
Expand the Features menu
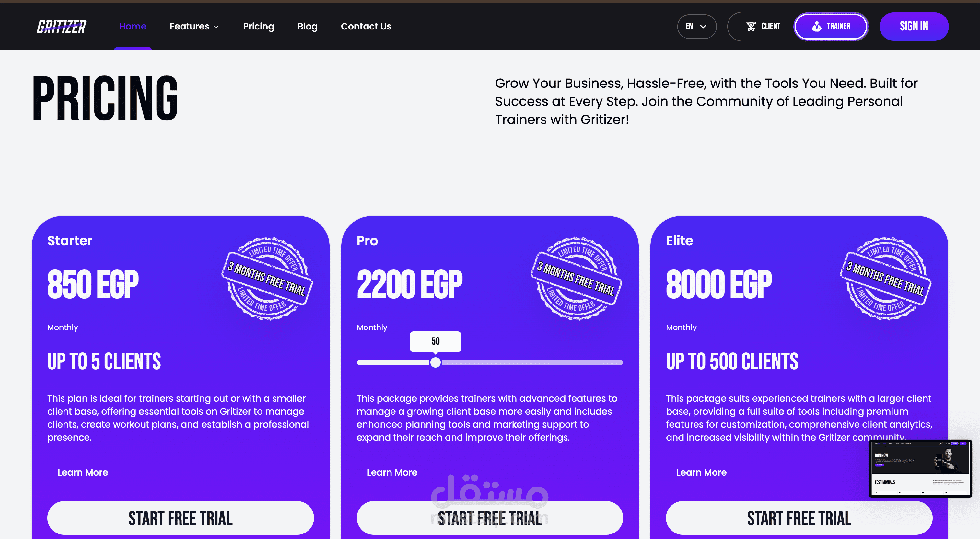(194, 26)
